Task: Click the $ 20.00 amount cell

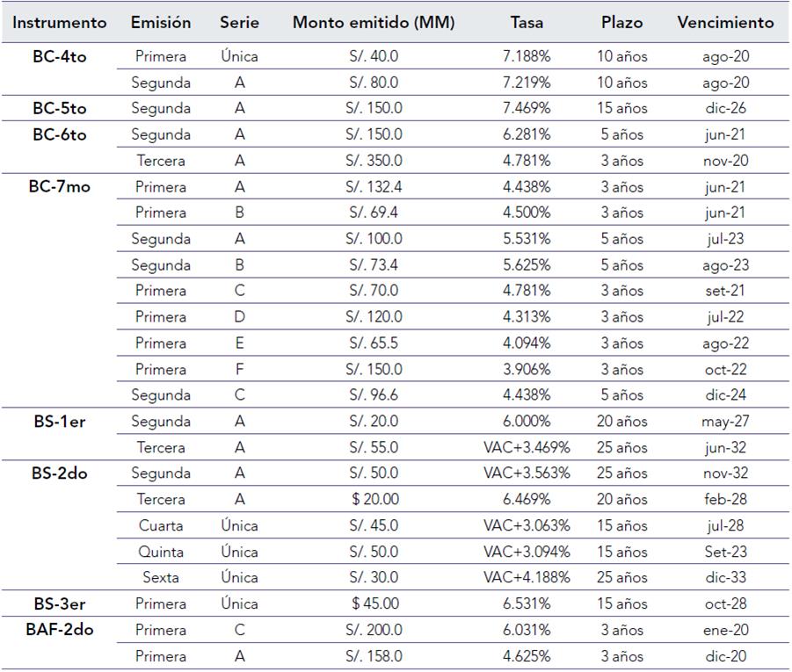Action: tap(374, 500)
